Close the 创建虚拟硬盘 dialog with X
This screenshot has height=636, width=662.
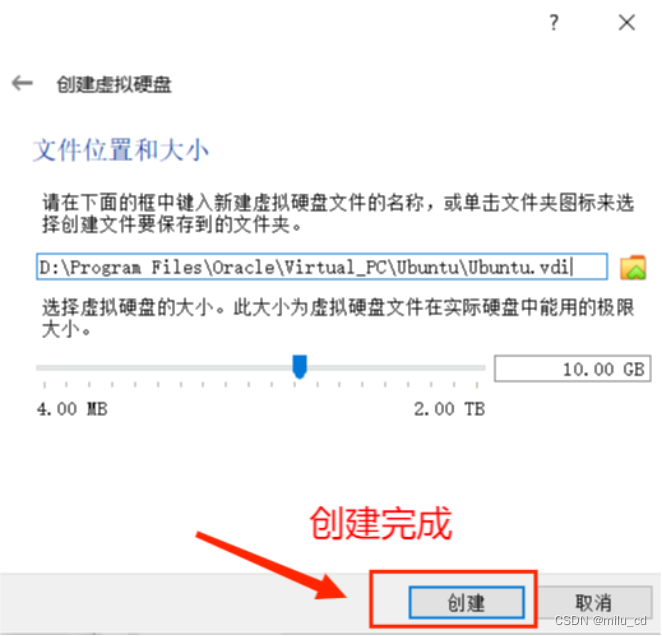coord(627,22)
